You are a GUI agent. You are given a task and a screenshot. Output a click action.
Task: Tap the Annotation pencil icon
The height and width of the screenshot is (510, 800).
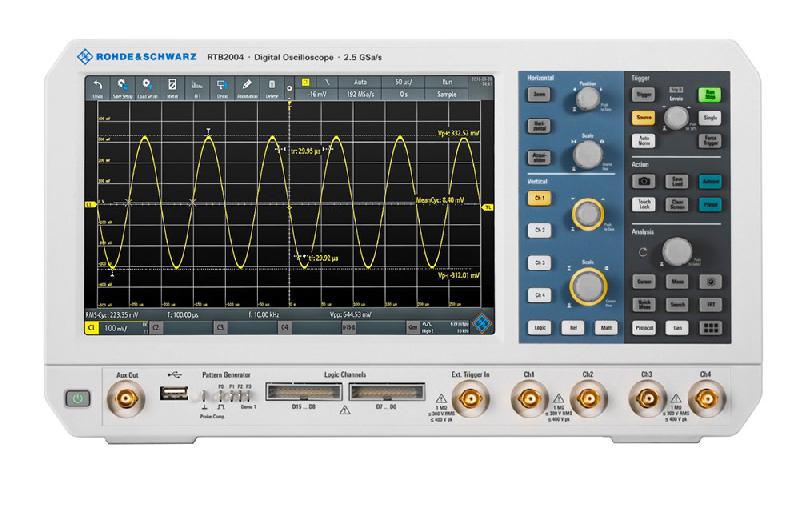tap(247, 87)
